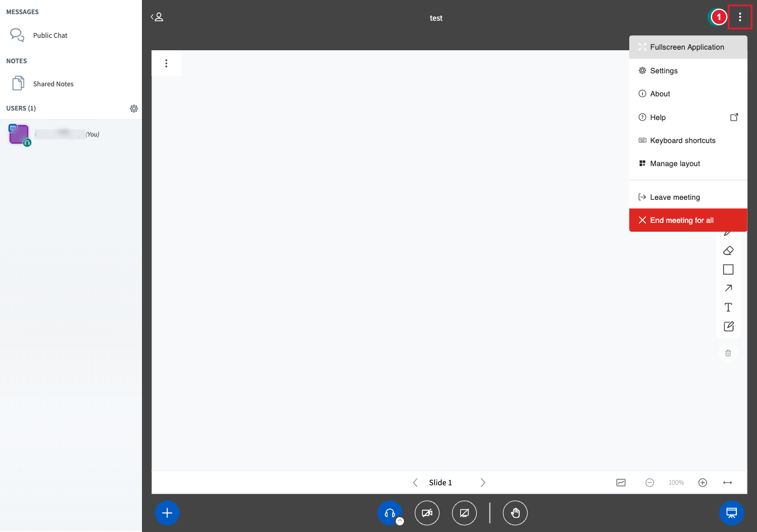
Task: Minimize presentation with blue button
Action: (x=732, y=513)
